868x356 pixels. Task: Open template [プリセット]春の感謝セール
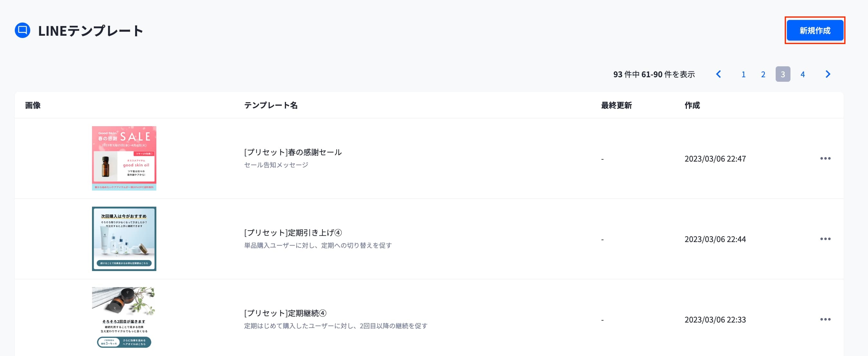pos(292,152)
